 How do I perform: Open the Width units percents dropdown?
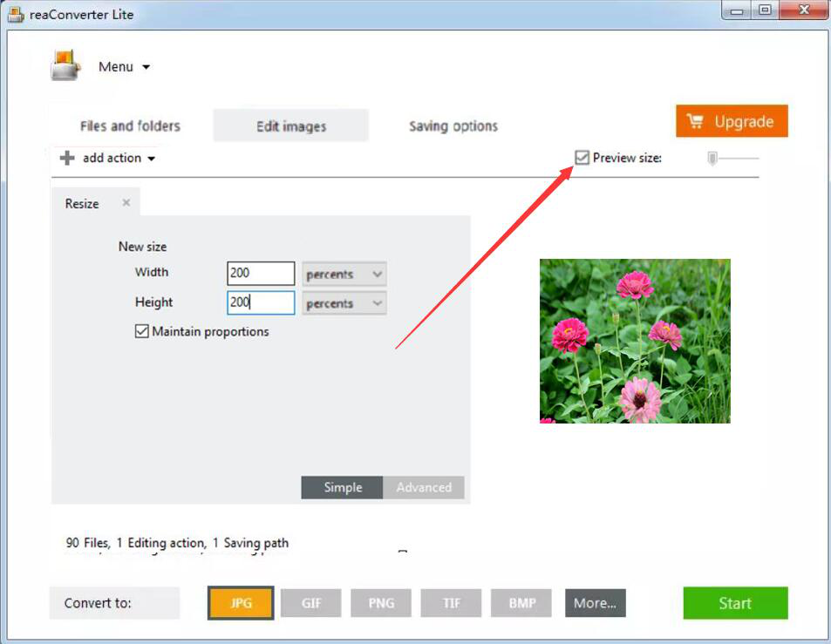tap(344, 274)
